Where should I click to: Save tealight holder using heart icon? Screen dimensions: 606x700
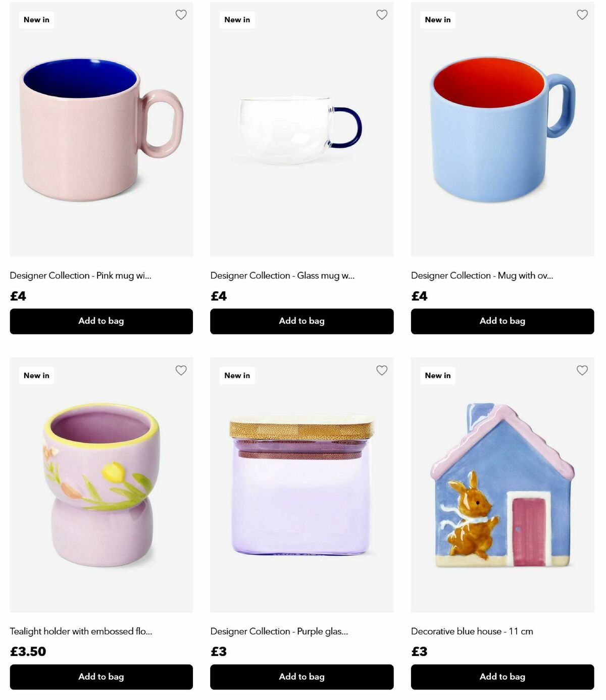(181, 370)
